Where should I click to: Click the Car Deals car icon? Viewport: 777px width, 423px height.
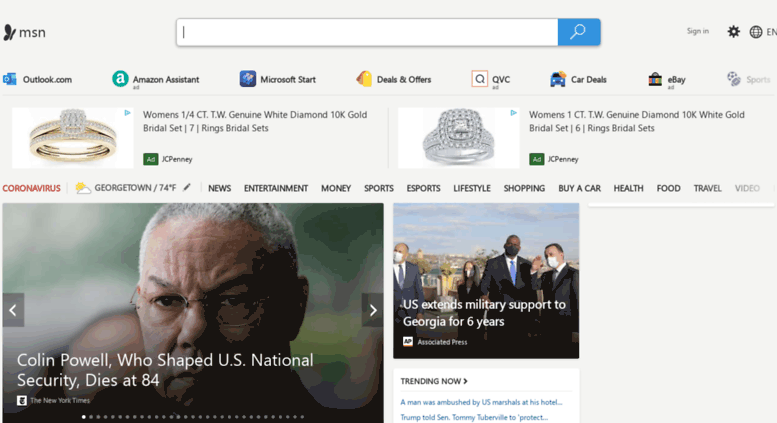[x=558, y=79]
